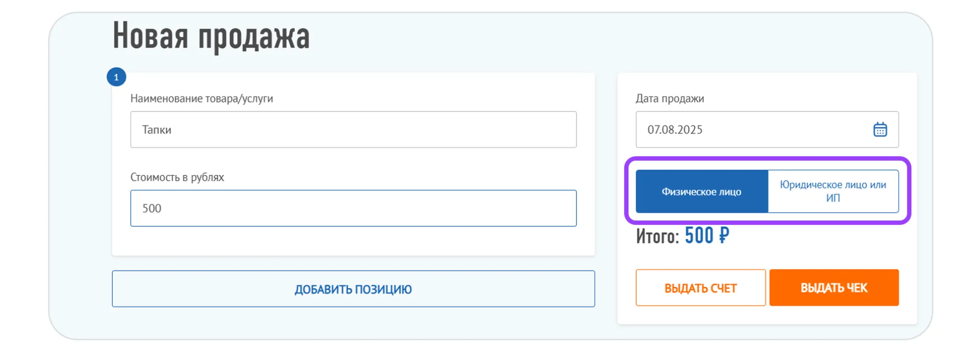Click the 500 value in the cost field
Image resolution: width=980 pixels, height=352 pixels.
click(151, 209)
